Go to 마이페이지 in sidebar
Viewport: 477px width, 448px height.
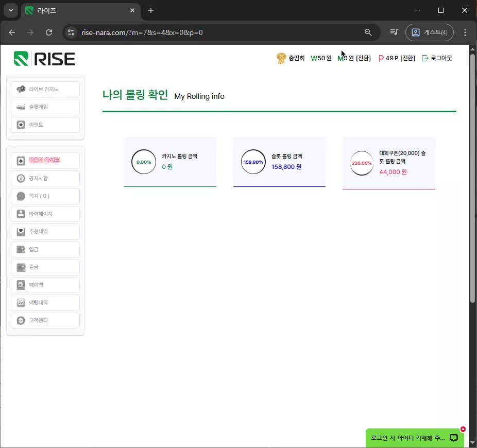point(45,214)
